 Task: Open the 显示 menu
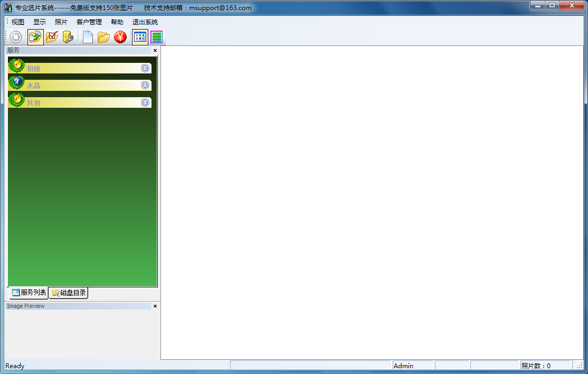point(40,22)
